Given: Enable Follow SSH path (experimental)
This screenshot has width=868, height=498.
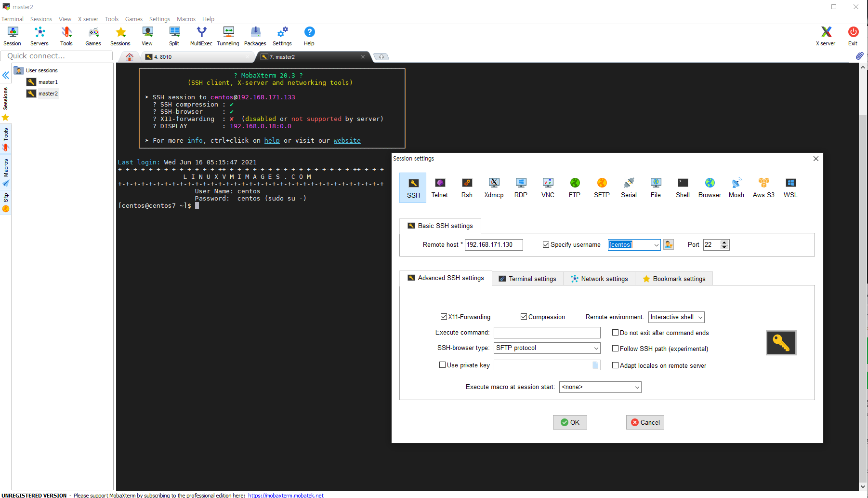Looking at the screenshot, I should click(615, 349).
